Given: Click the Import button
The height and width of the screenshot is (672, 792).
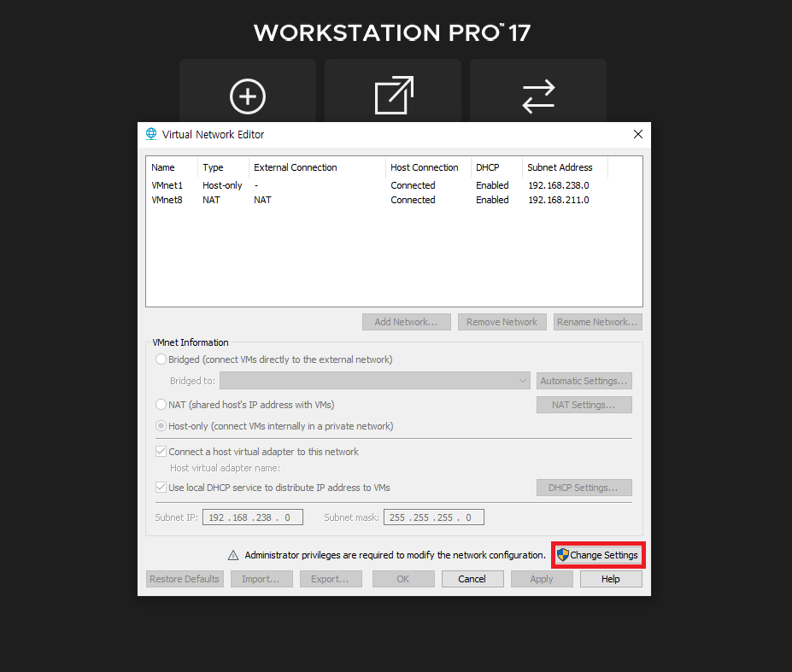Looking at the screenshot, I should (261, 579).
